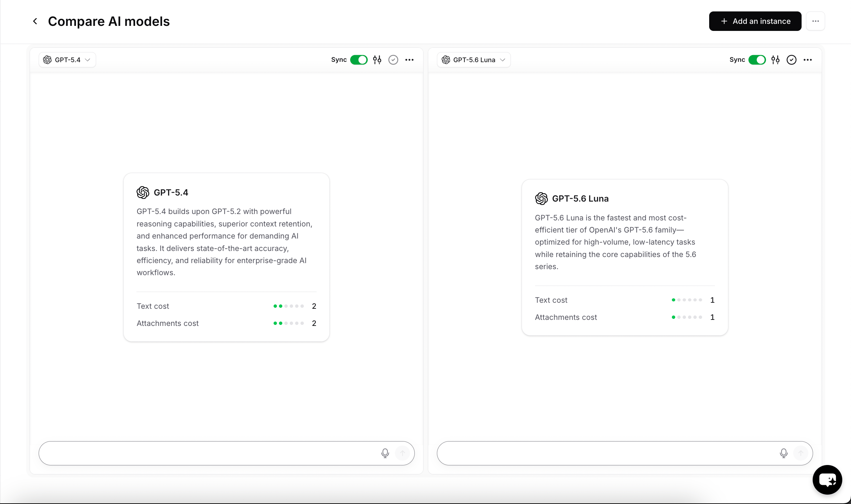The width and height of the screenshot is (851, 504).
Task: Click Attachments cost label on GPT-5.4 card
Action: pyautogui.click(x=167, y=323)
